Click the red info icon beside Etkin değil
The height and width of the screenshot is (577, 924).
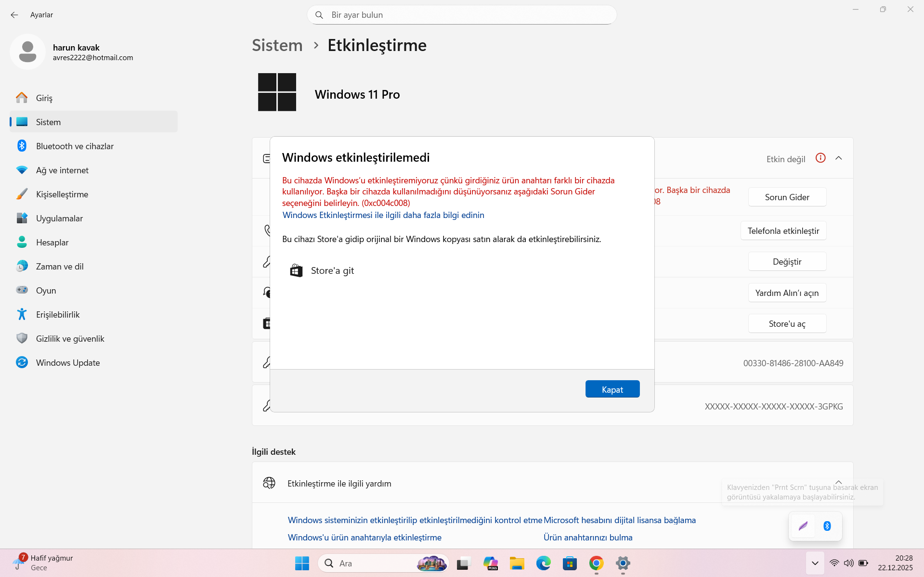tap(820, 158)
